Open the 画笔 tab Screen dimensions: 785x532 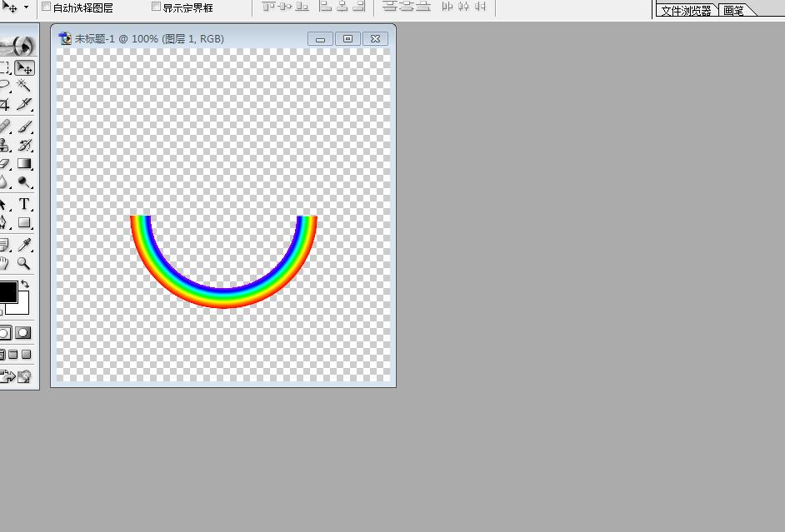(734, 11)
